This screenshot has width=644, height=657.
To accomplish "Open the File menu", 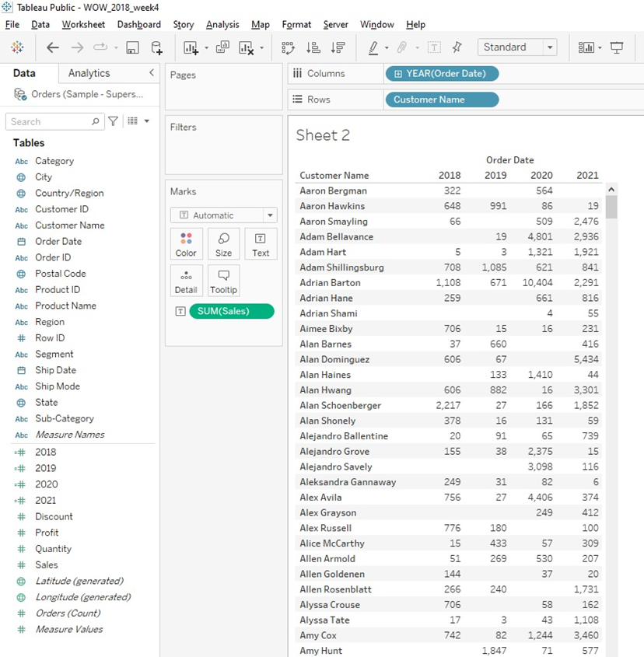I will [x=12, y=24].
